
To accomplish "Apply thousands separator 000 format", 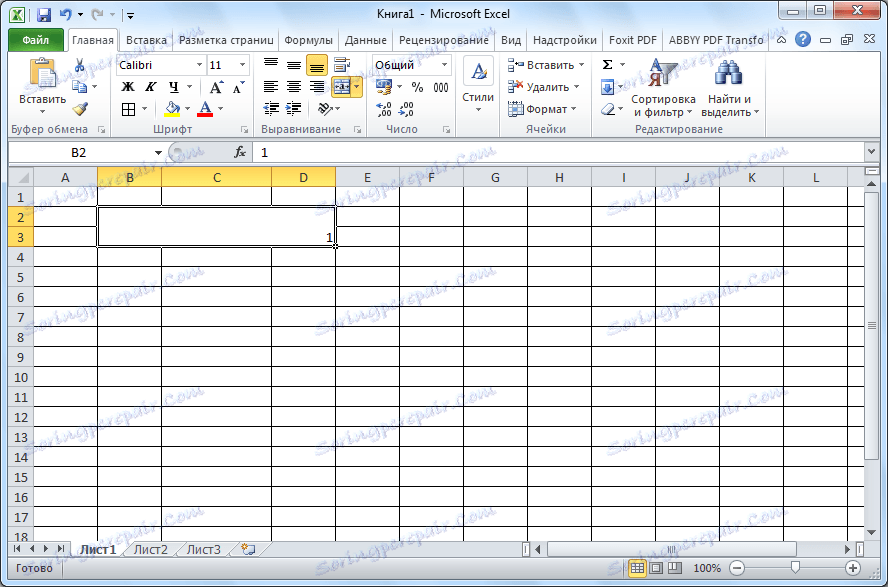I will (x=441, y=87).
